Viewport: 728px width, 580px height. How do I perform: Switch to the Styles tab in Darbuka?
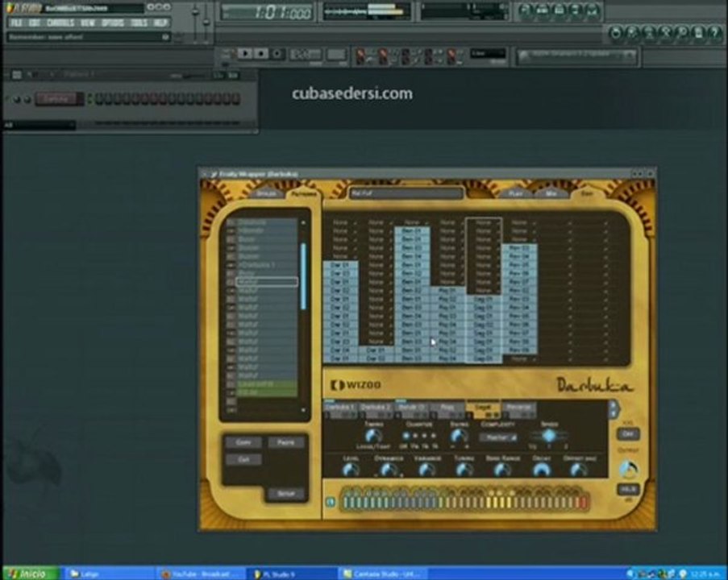click(266, 193)
